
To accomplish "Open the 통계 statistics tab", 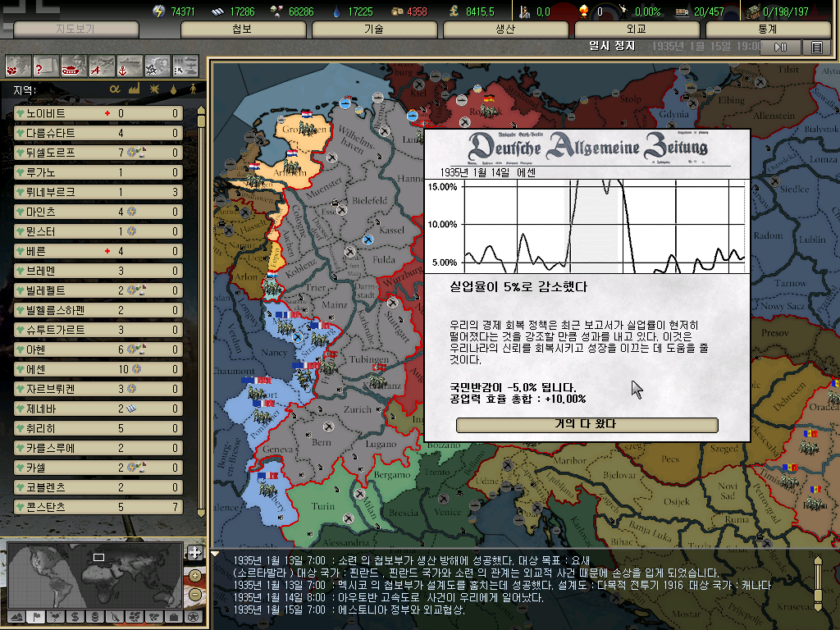I will coord(768,29).
